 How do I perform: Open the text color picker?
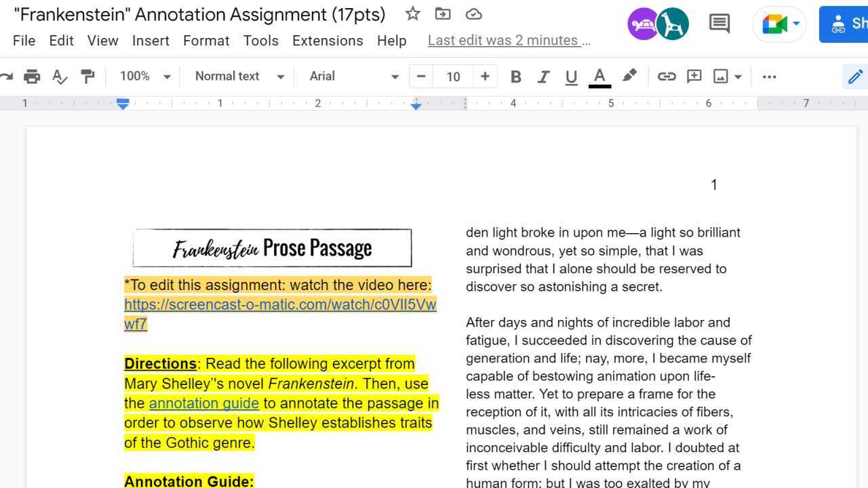(599, 76)
